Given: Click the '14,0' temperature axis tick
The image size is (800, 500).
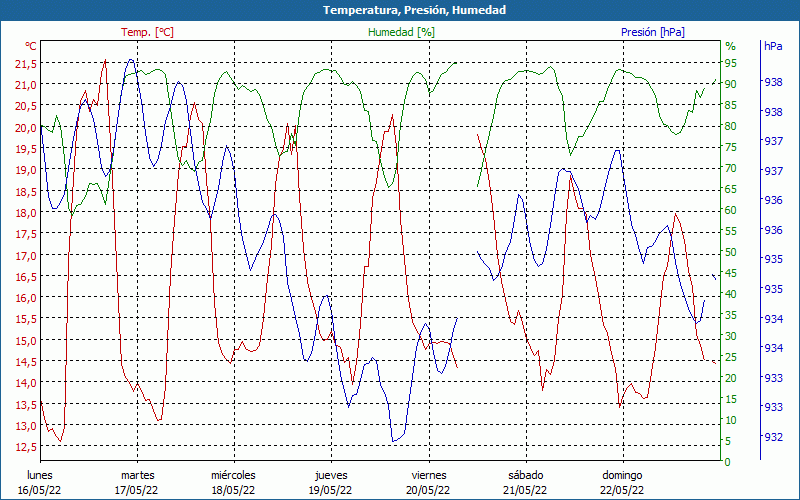Looking at the screenshot, I should 27,383.
